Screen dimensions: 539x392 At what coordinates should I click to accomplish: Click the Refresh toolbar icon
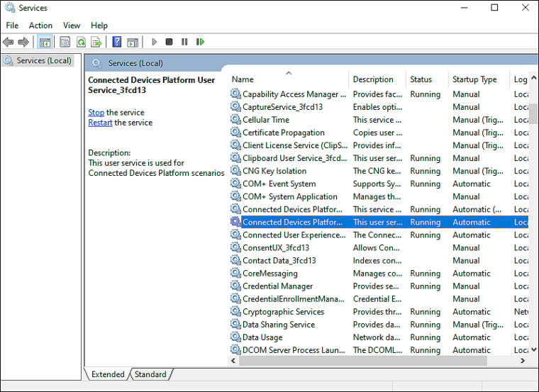[x=81, y=43]
